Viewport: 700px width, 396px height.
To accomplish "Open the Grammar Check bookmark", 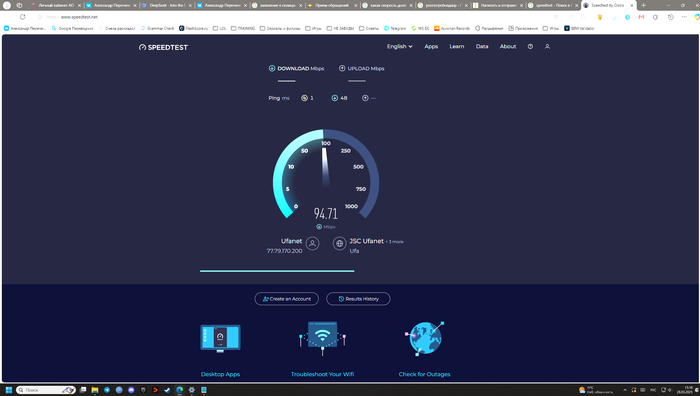I will [x=157, y=28].
